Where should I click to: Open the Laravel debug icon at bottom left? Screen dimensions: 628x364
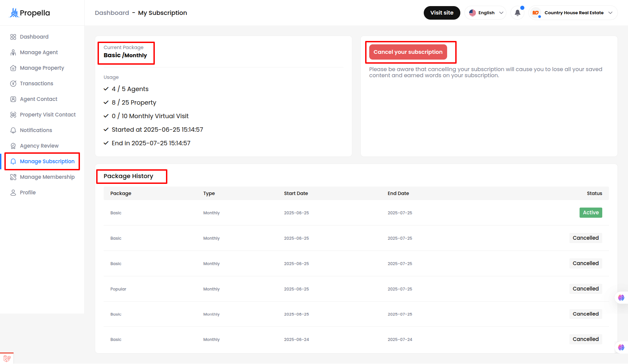click(x=7, y=358)
